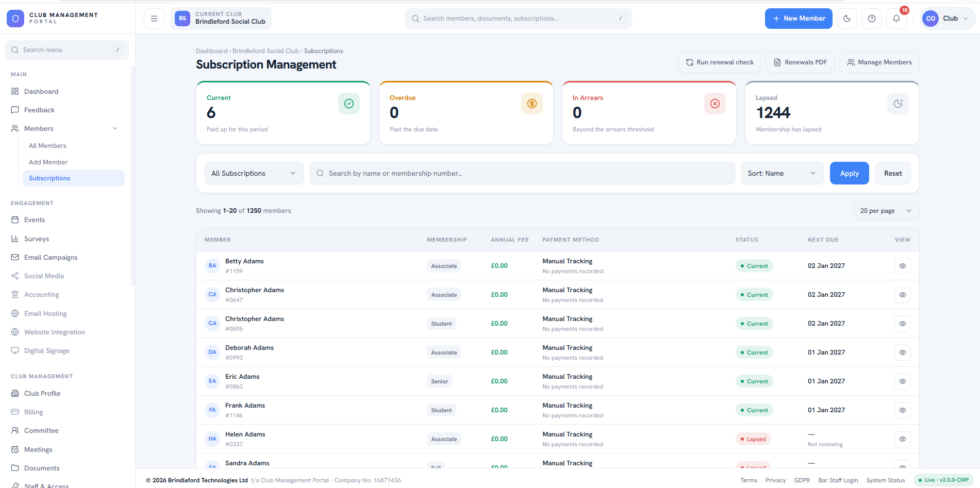Click the Website Integration globe icon
Viewport: 980px width, 488px height.
(x=15, y=332)
